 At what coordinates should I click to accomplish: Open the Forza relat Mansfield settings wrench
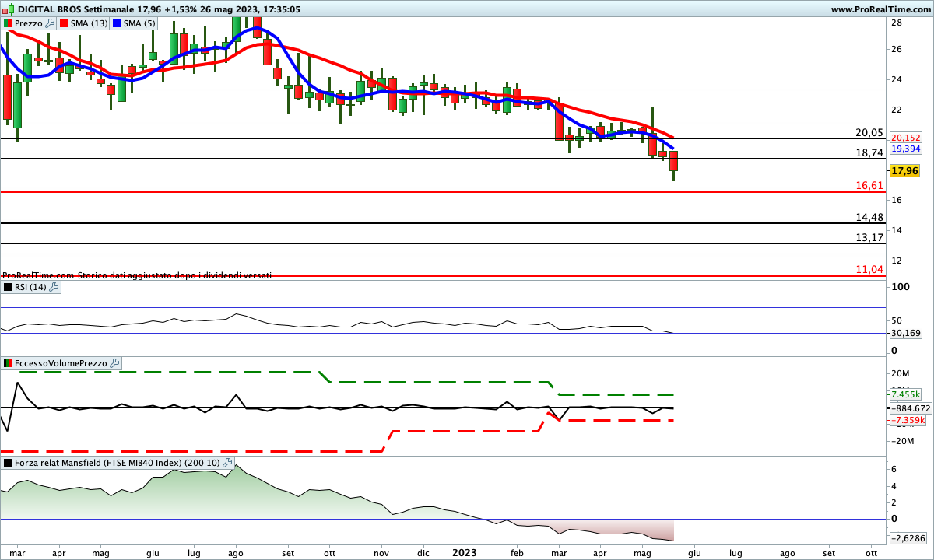coord(227,463)
